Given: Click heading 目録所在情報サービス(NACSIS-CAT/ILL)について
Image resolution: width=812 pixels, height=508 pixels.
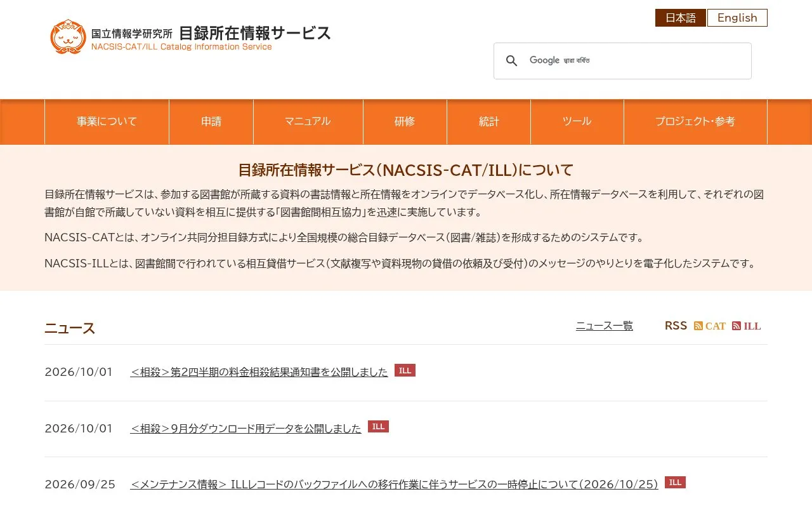Looking at the screenshot, I should click(x=406, y=170).
